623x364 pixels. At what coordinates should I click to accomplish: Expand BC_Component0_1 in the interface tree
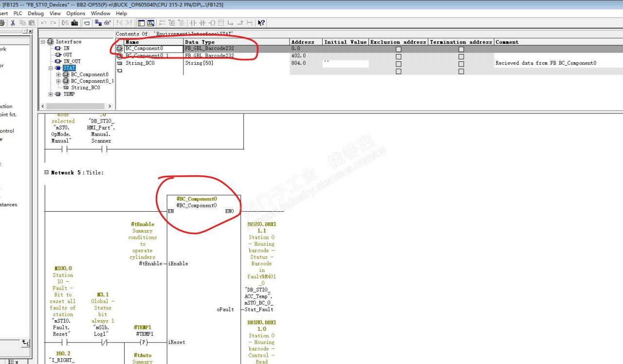point(58,81)
